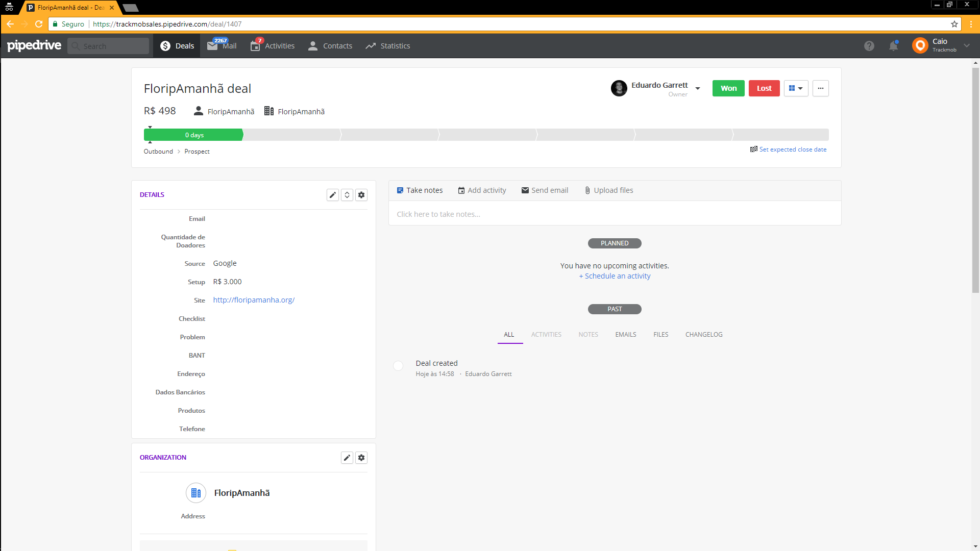Image resolution: width=980 pixels, height=551 pixels.
Task: Click the FloripAmanhã organization building icon
Action: (196, 493)
